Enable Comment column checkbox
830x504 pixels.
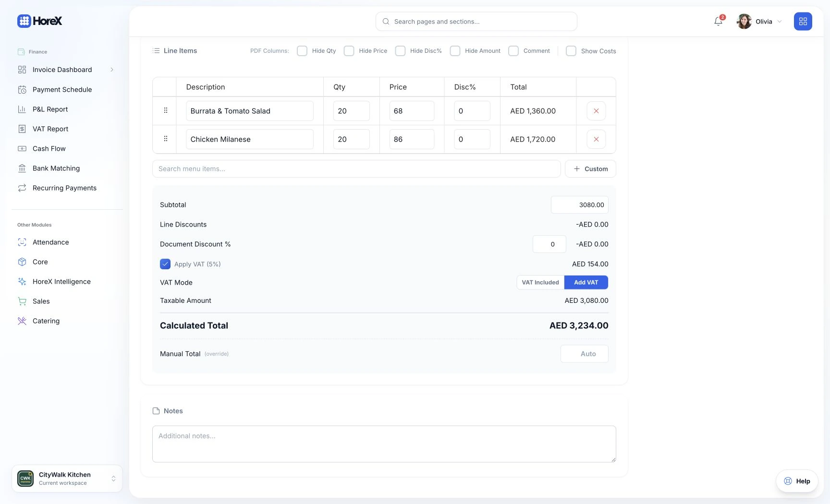point(513,51)
